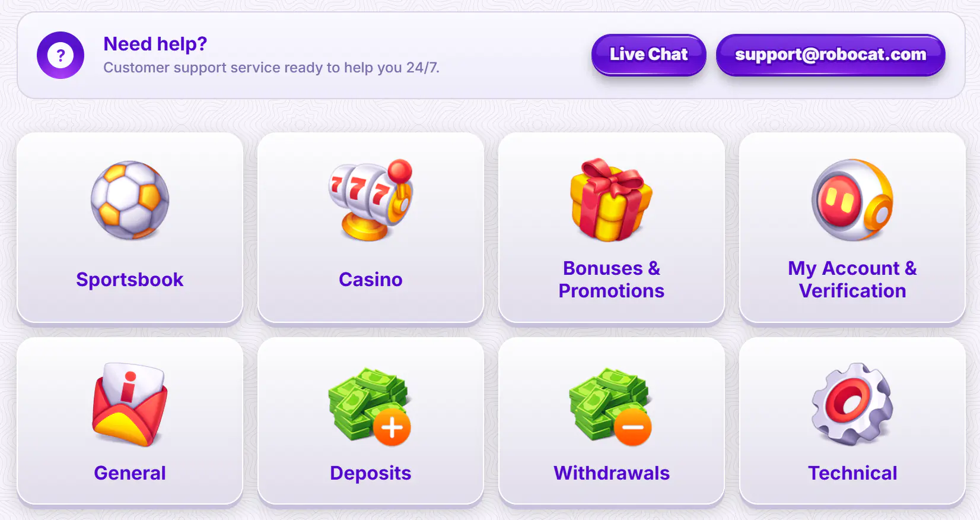Open Bonuses & Promotions text label

click(612, 280)
